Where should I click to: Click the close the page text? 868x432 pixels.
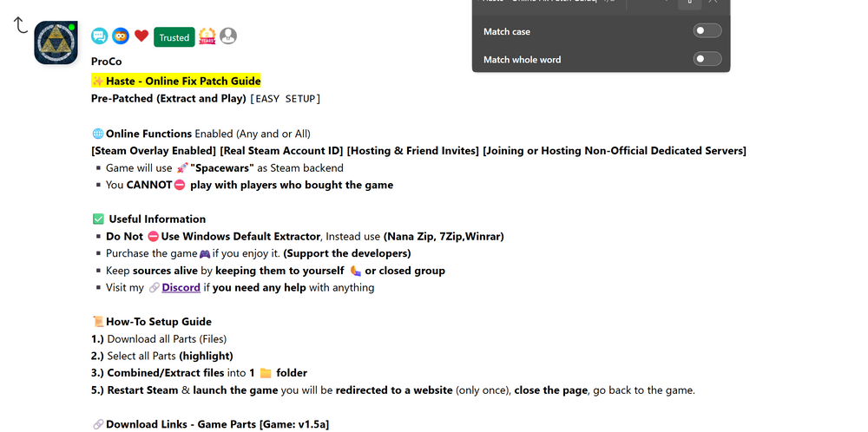tap(551, 390)
